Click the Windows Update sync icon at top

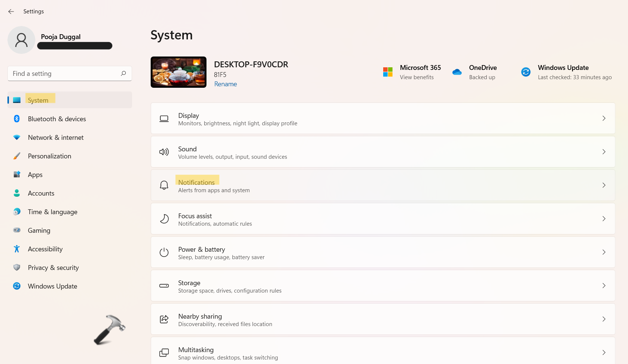[526, 72]
